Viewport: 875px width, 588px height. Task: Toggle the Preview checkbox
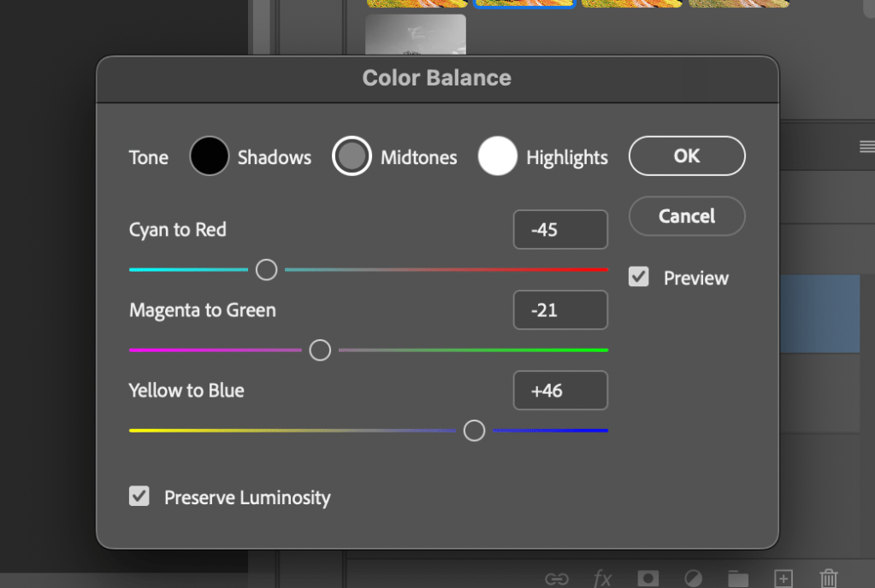tap(639, 277)
